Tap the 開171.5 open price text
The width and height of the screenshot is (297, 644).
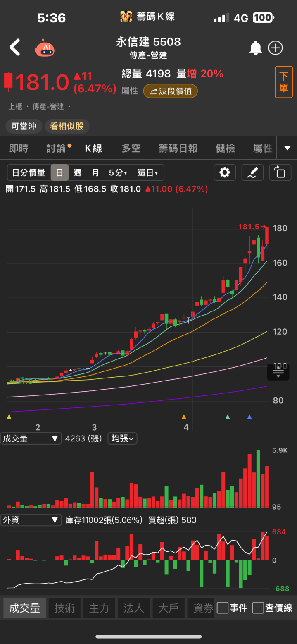click(x=21, y=189)
